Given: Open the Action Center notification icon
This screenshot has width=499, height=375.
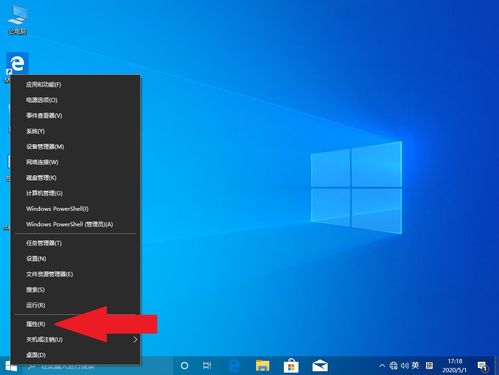Looking at the screenshot, I should tap(482, 366).
